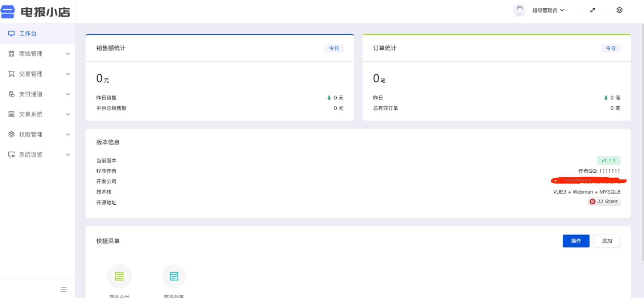Click the user avatar image
Screen dimensions: 644x298
(x=519, y=10)
